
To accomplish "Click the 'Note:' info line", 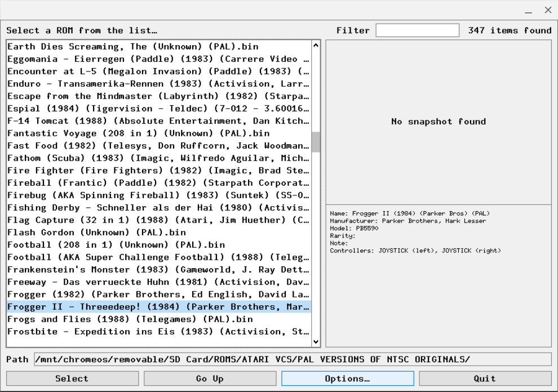I will [339, 243].
